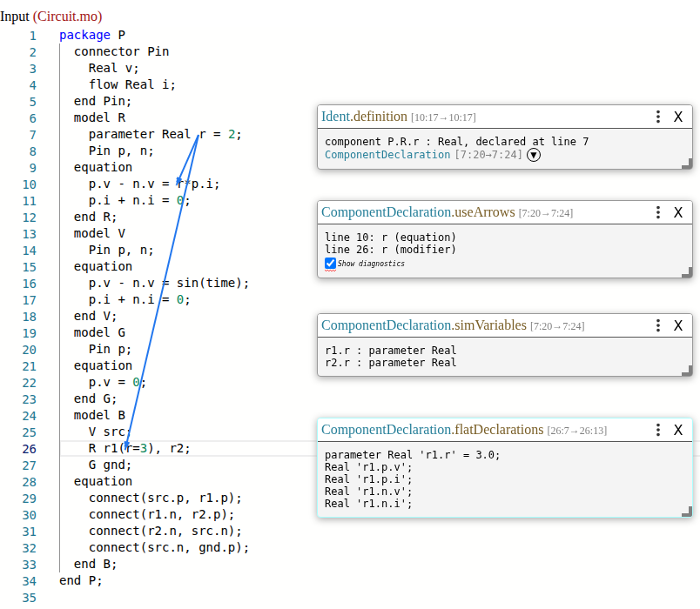Click 'component P.R.r : Real' result text
Viewport: 700px width, 609px height.
[395, 142]
